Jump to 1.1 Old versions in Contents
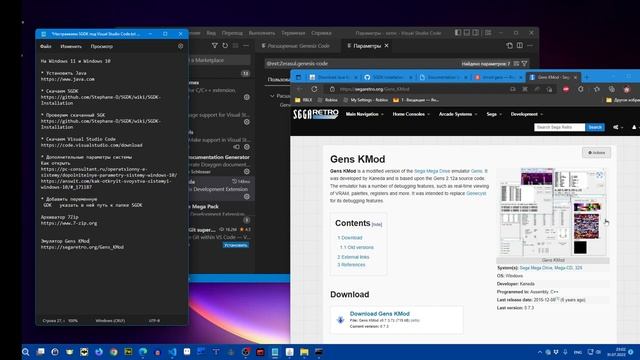Screen dimensions: 640x360 [x=357, y=247]
